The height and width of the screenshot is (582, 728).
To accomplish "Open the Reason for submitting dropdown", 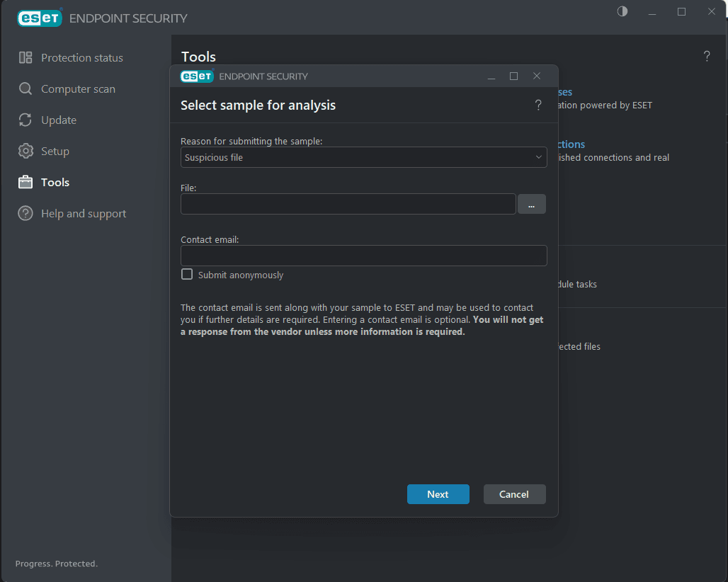I will coord(363,157).
